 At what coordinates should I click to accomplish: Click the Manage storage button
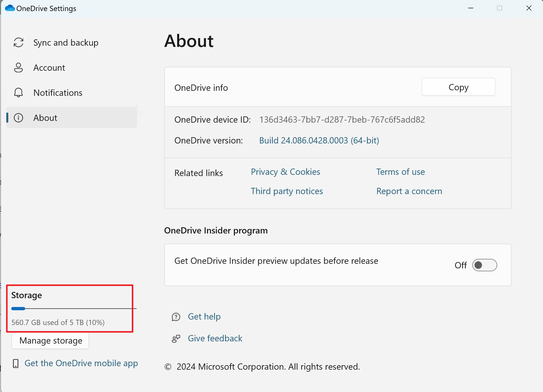[50, 341]
